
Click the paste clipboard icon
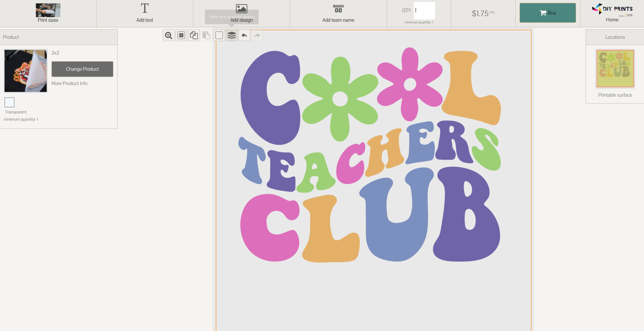(206, 35)
